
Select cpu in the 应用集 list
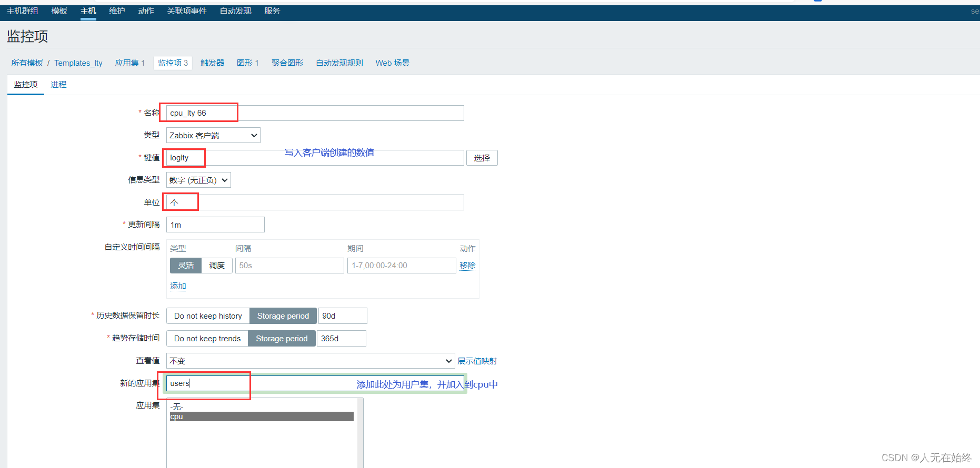coord(262,416)
